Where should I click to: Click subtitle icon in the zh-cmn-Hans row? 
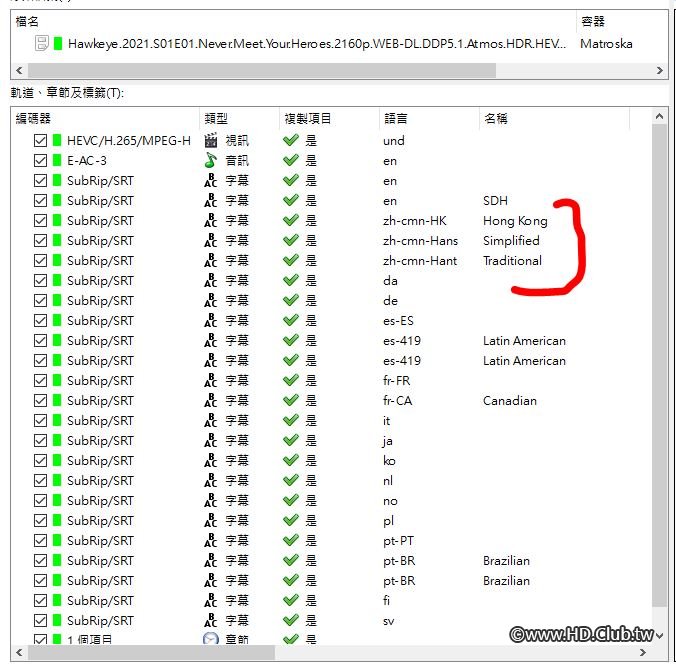click(210, 240)
